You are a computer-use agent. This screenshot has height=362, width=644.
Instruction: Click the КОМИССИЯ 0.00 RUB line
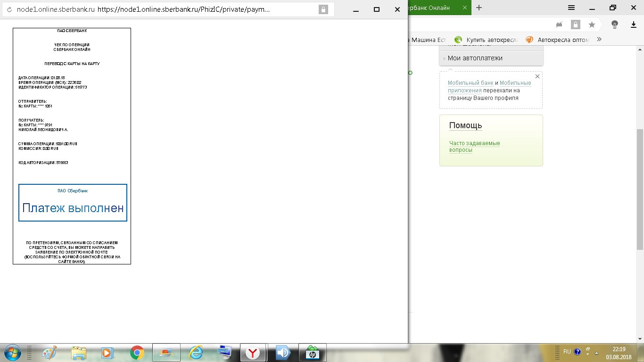[38, 148]
